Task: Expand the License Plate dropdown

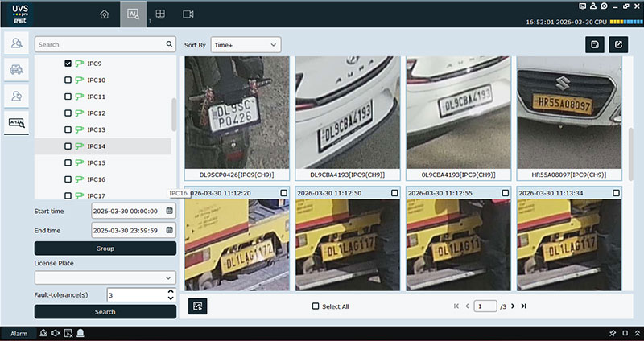Action: click(x=105, y=277)
